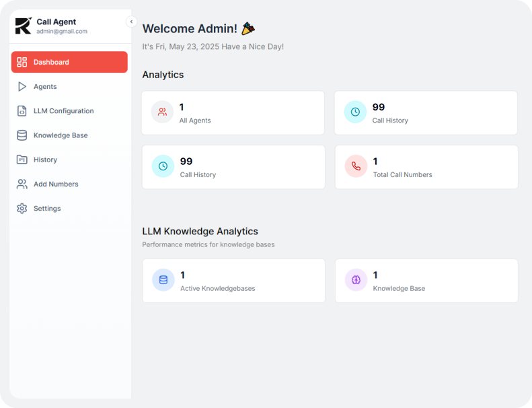
Task: Click Performance metrics for knowledge bases subtitle
Action: click(x=208, y=244)
